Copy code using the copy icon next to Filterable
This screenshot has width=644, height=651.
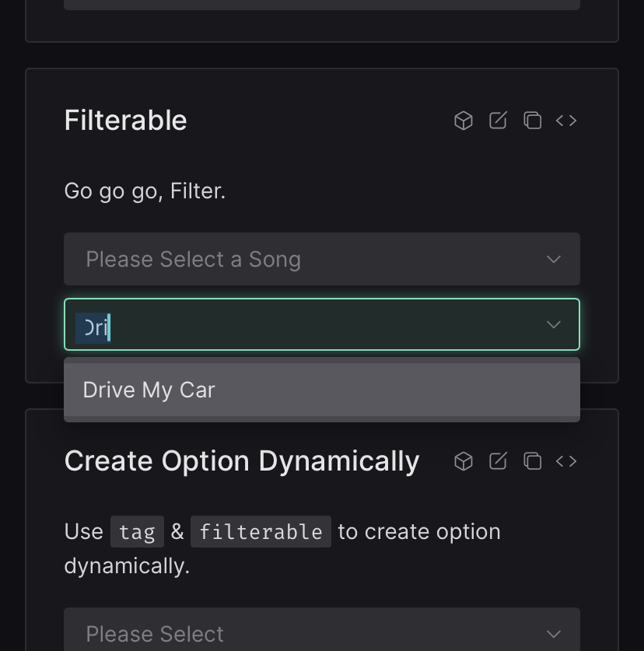click(532, 121)
